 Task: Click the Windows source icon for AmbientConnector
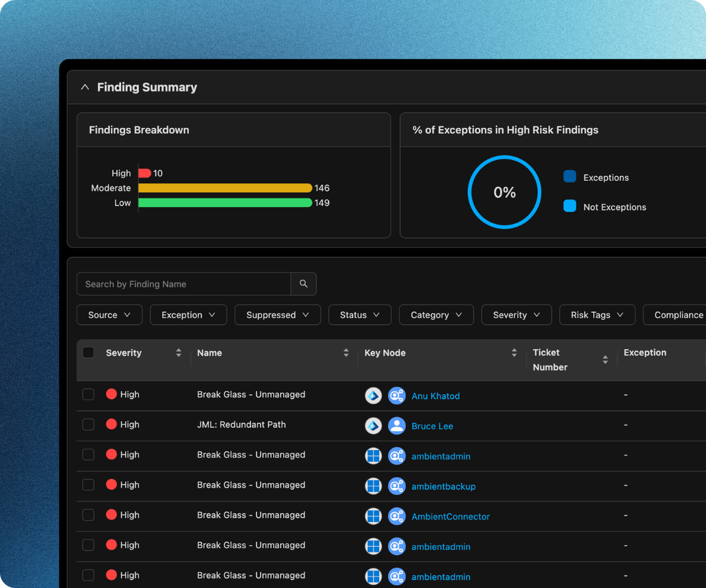click(x=373, y=516)
